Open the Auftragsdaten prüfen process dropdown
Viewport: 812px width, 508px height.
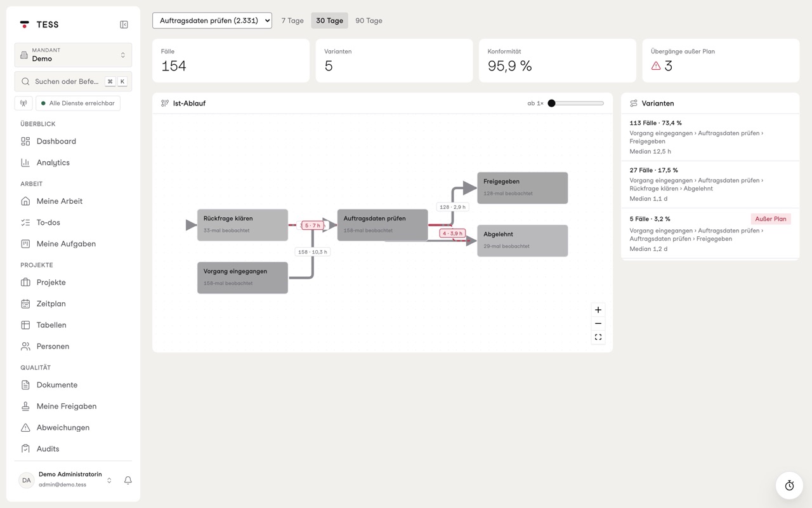212,20
